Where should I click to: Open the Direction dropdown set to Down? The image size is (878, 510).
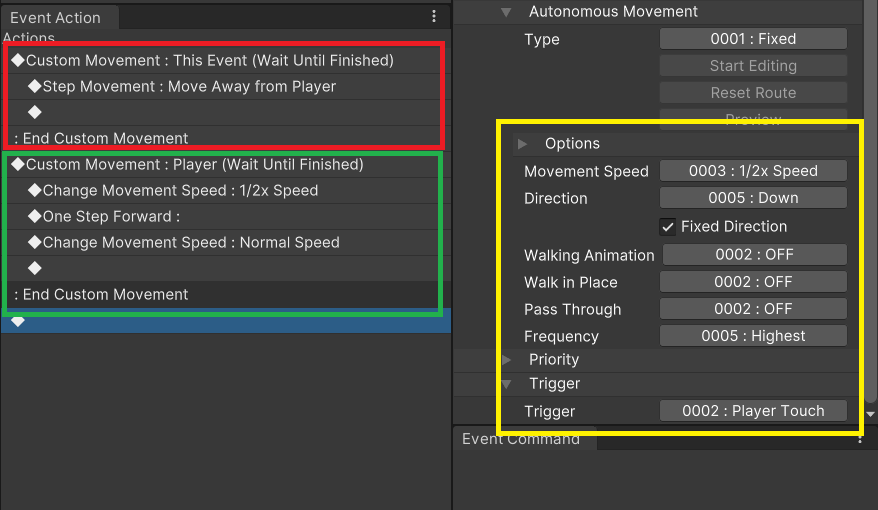point(753,198)
